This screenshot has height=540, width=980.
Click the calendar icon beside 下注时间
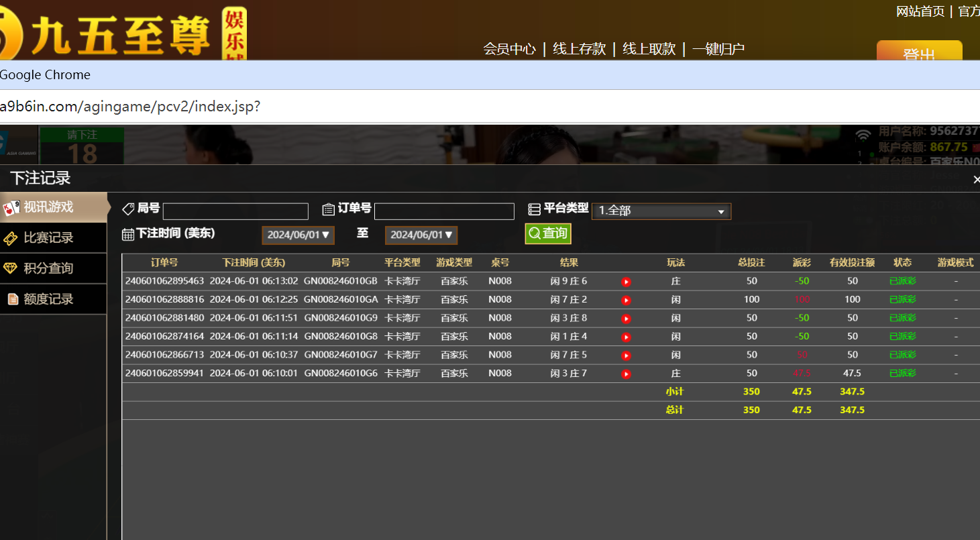point(127,234)
